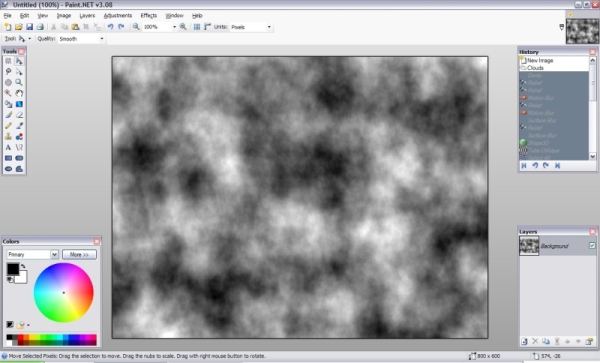Click the More >> button in Colors

tap(79, 254)
